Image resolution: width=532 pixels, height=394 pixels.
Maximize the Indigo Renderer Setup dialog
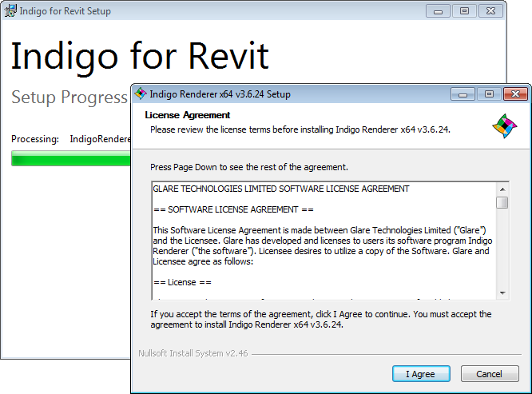489,94
